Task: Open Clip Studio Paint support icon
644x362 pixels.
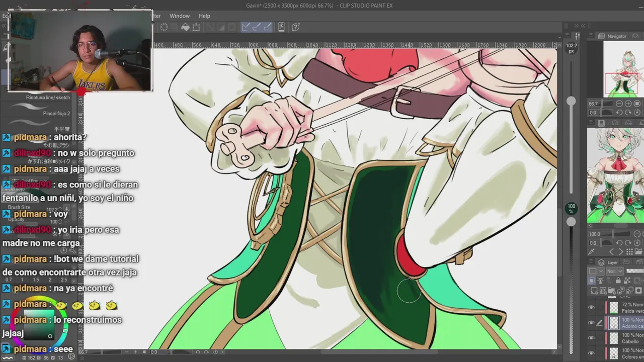Action: click(x=296, y=27)
